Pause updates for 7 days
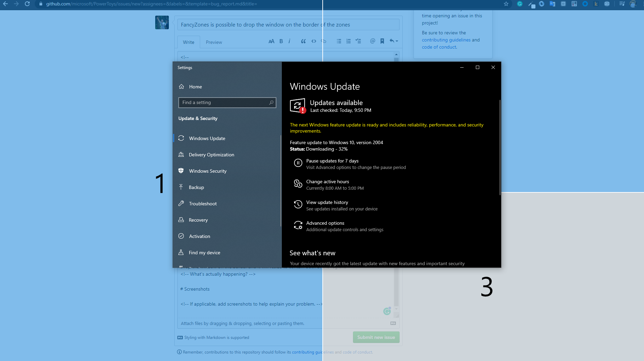The width and height of the screenshot is (644, 361). click(x=332, y=161)
